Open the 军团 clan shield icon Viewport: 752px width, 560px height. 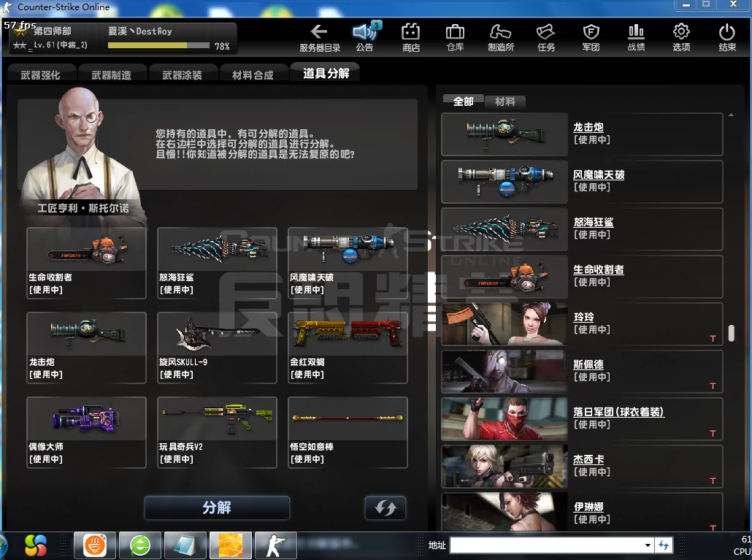pyautogui.click(x=591, y=32)
